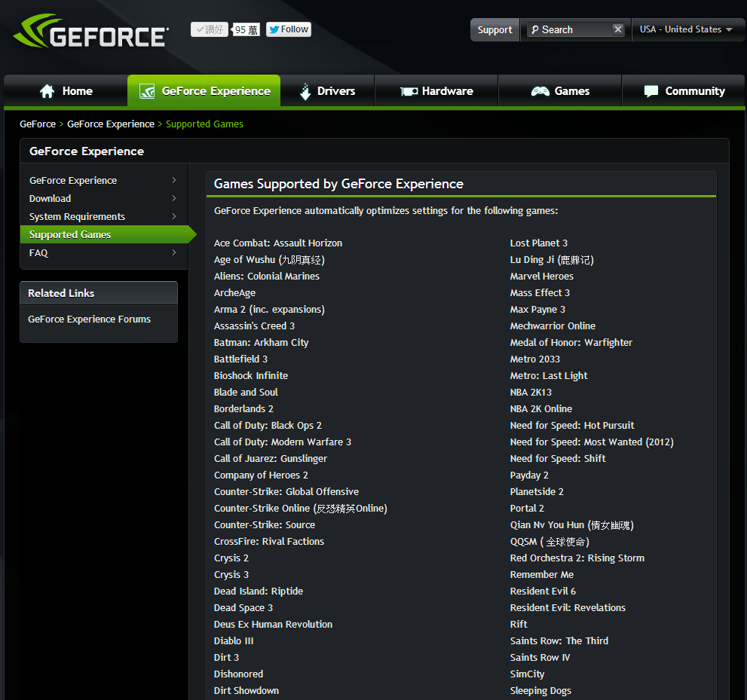Click into the Search input field

tap(575, 29)
